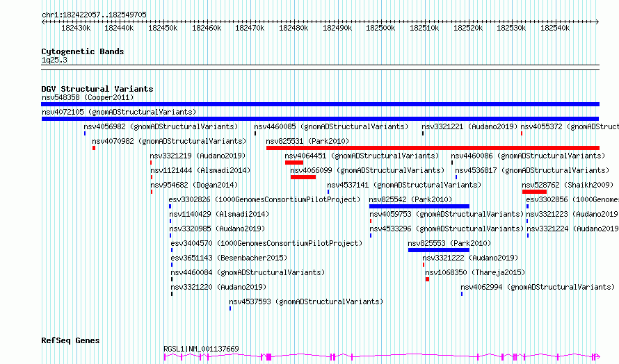Open the nsv825542 (Park2010) label
Screen dimensions: 619x364
(410, 199)
